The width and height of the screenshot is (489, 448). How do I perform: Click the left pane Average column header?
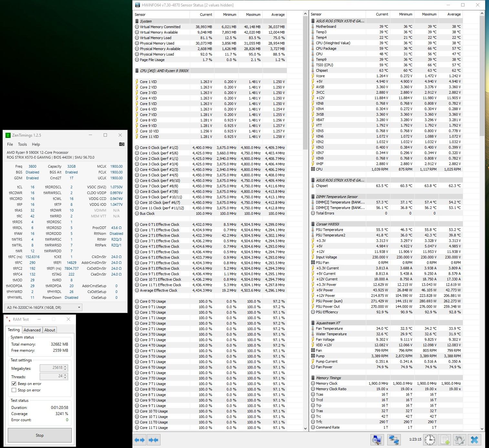275,15
